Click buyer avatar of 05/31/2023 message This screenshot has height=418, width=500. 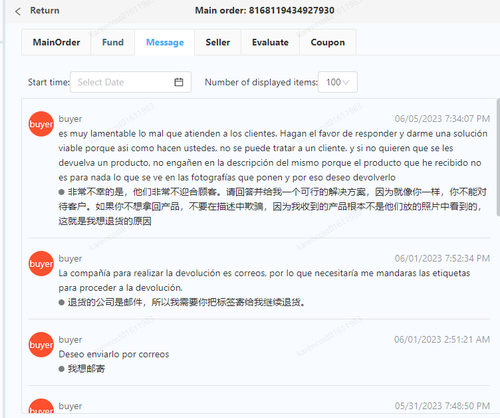tap(41, 406)
